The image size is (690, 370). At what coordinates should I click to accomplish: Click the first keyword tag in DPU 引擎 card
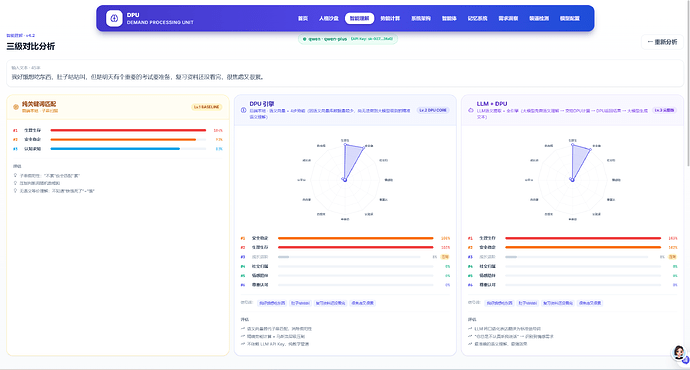272,303
